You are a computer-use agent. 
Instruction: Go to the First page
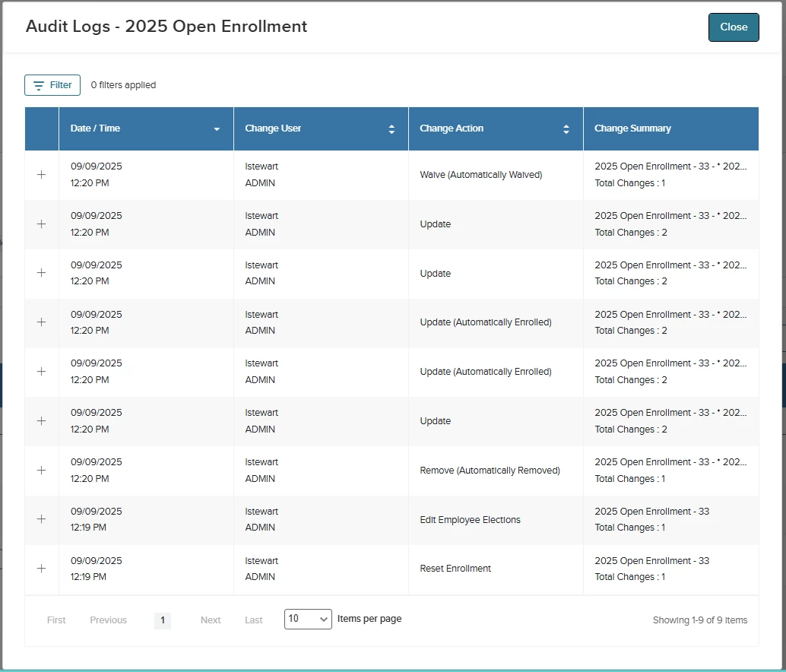click(56, 620)
